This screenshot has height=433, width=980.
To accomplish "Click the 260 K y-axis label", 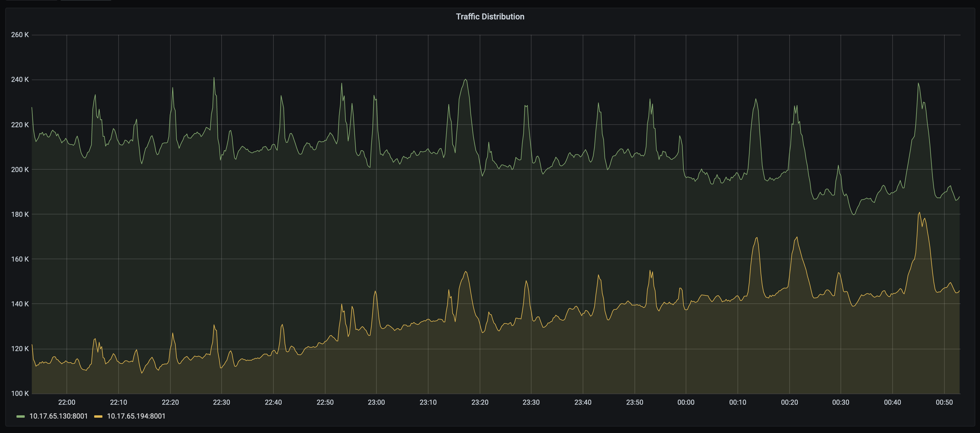I will [20, 35].
